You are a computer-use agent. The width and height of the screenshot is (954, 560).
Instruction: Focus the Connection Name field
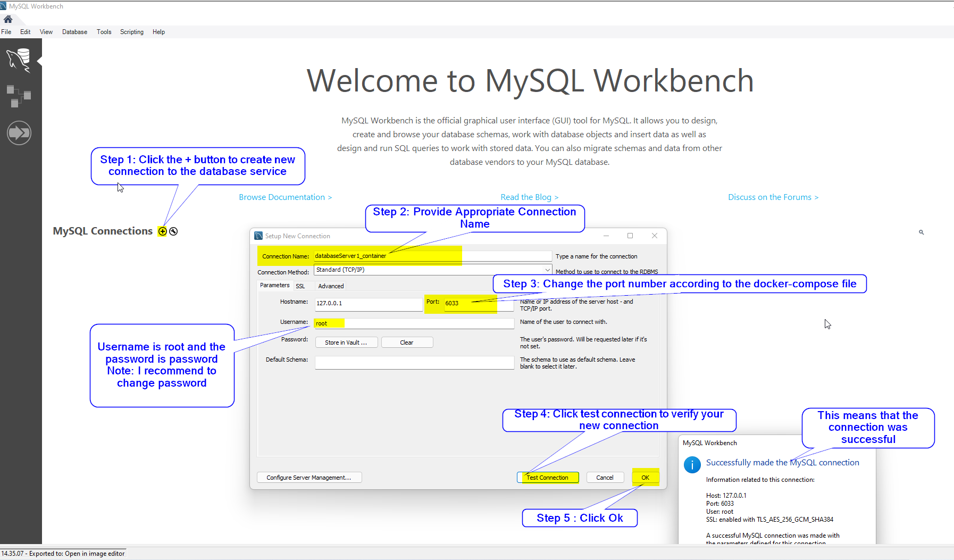[x=432, y=256]
